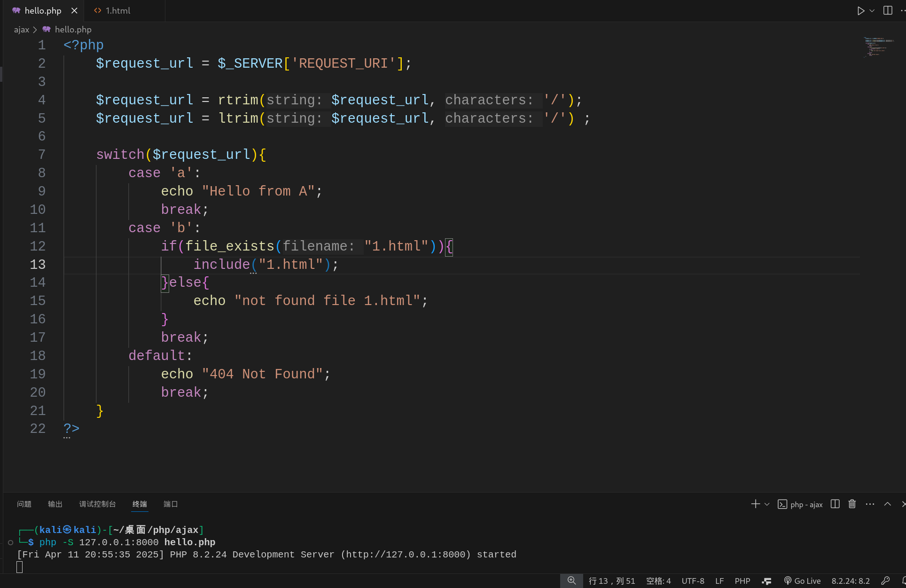Viewport: 906px width, 588px height.
Task: Click the code minimap preview
Action: (877, 47)
